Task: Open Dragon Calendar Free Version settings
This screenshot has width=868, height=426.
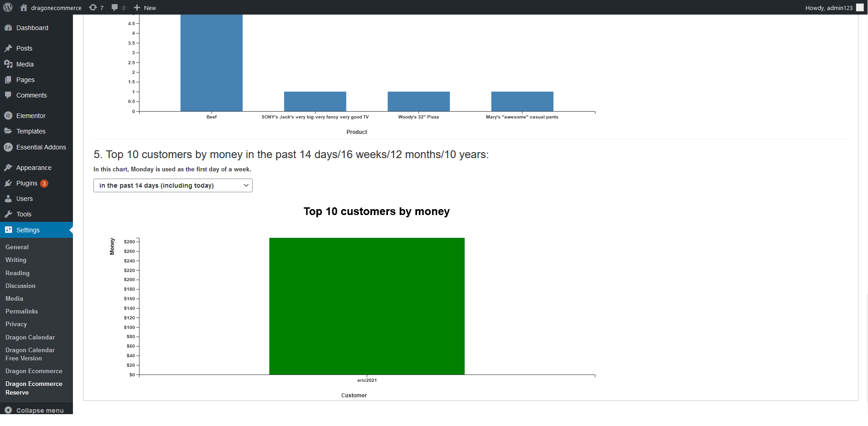Action: click(30, 354)
